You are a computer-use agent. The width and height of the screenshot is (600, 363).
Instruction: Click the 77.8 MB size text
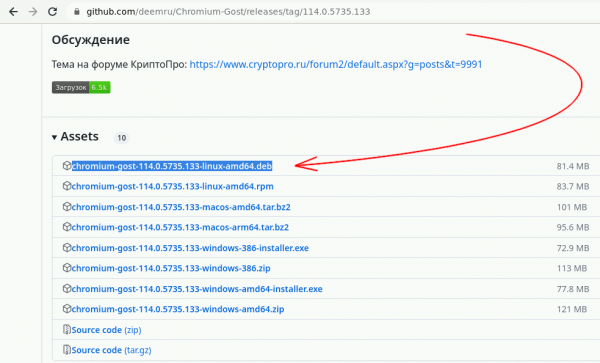pos(573,289)
